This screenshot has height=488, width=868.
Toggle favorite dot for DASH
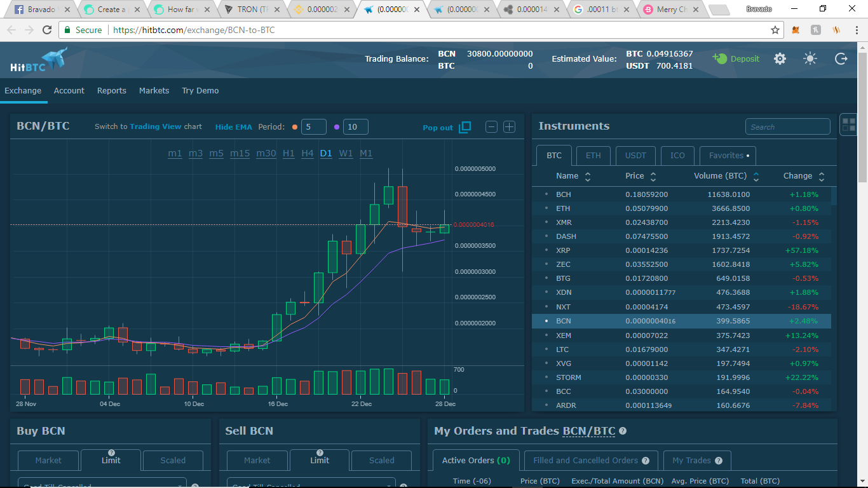point(546,236)
